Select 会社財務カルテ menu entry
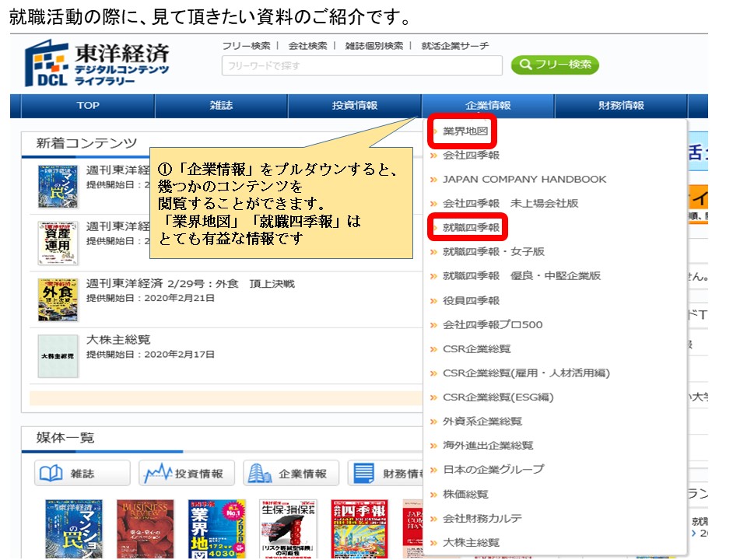The width and height of the screenshot is (747, 560). [482, 518]
